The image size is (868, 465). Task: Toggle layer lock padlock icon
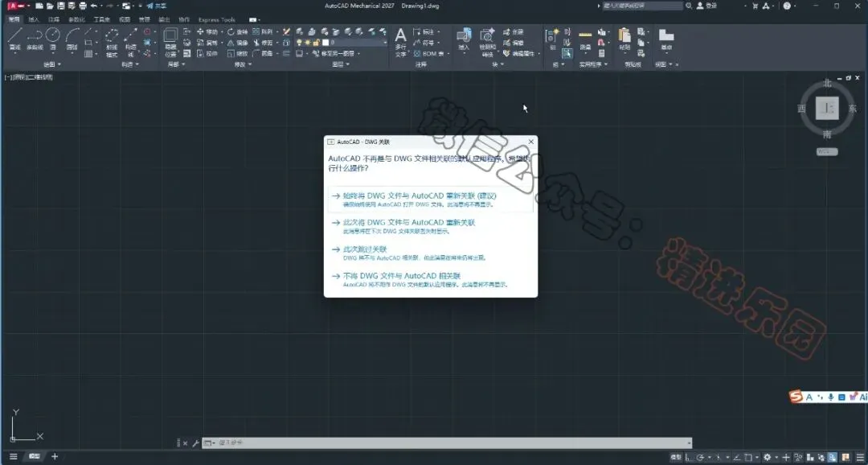point(316,43)
